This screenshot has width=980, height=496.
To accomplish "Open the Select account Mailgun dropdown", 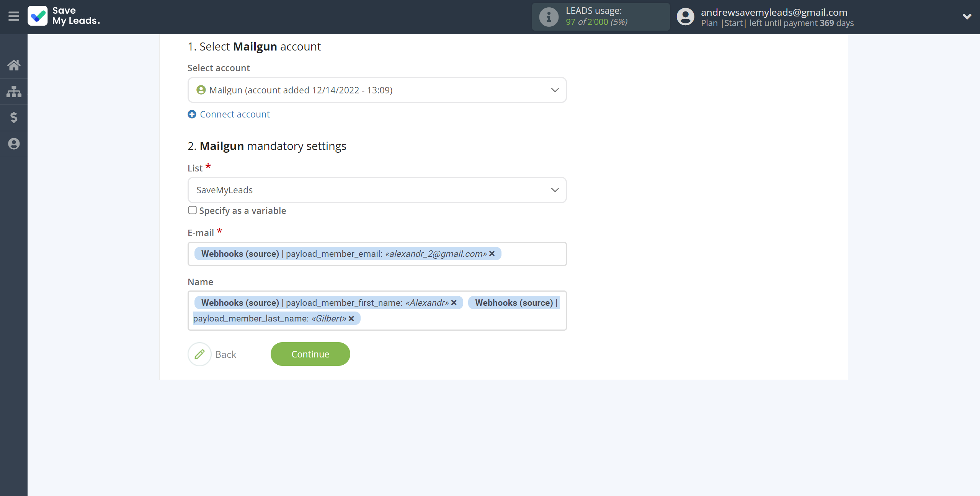I will tap(377, 90).
